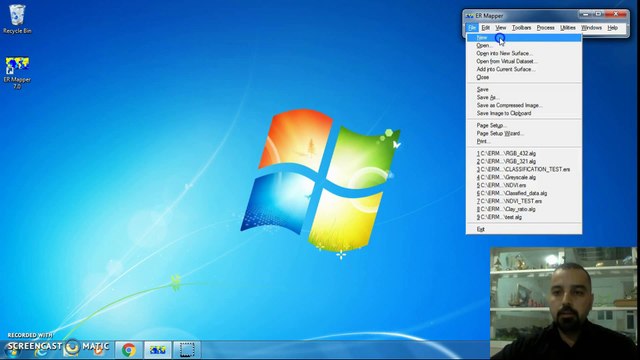Choose Close in the File menu
Screen dimensions: 640x360
click(x=524, y=77)
